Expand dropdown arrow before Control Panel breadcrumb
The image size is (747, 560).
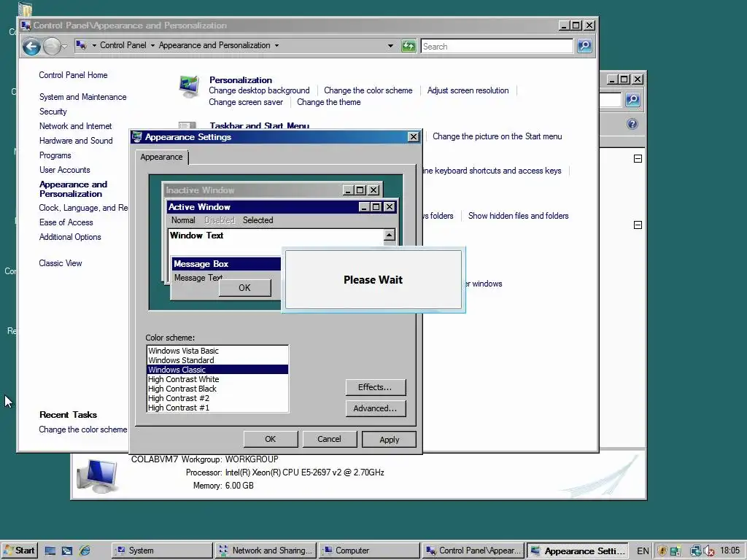(94, 46)
